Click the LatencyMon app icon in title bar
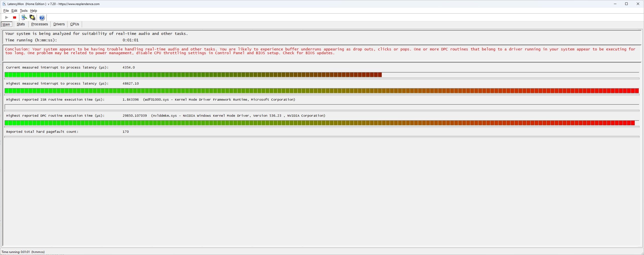Viewport: 644px width, 255px height. pos(4,4)
